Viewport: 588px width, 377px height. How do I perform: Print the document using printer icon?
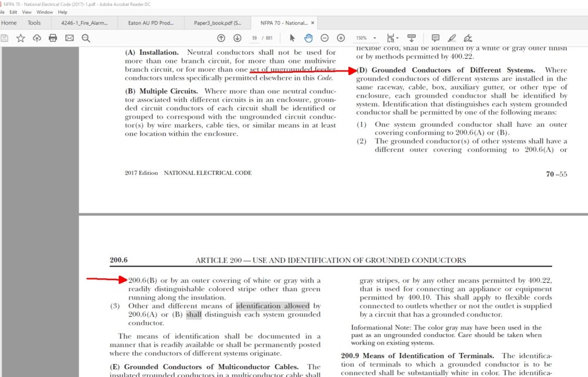(53, 38)
